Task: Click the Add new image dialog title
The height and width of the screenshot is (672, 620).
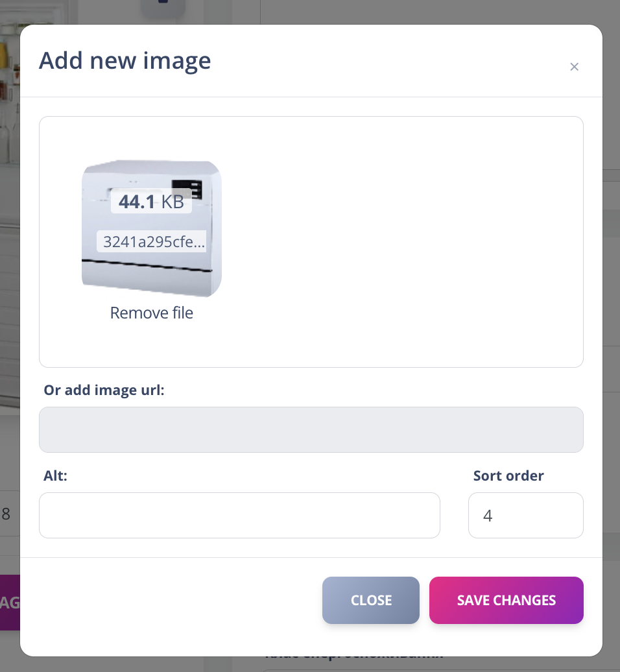Action: tap(125, 61)
